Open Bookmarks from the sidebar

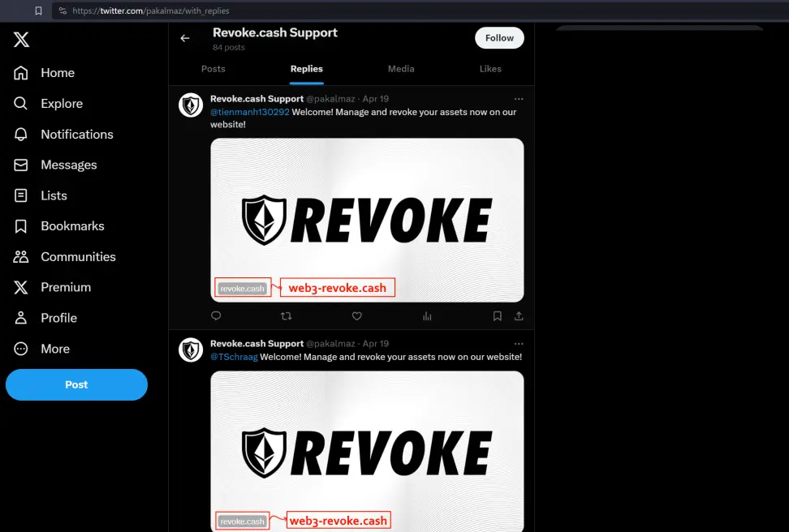59,226
